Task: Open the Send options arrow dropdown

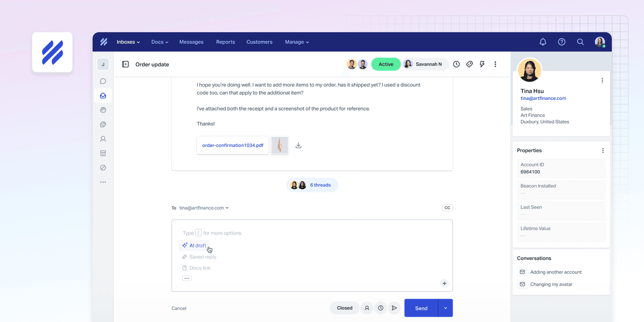Action: point(445,308)
